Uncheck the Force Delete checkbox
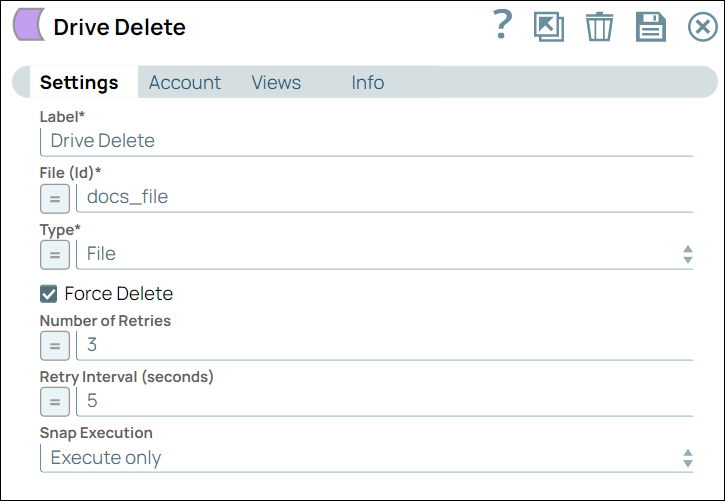 pos(48,294)
